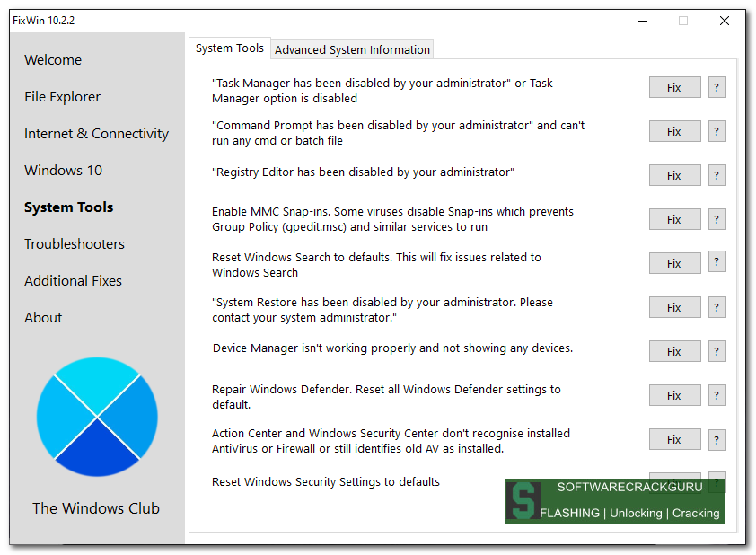
Task: Open help for Reset Windows Search fix
Action: click(716, 262)
